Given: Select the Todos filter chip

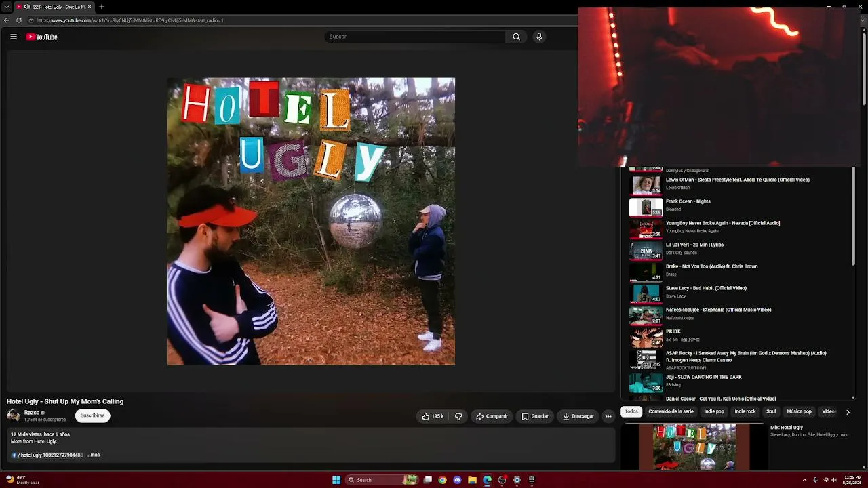Looking at the screenshot, I should (x=631, y=411).
